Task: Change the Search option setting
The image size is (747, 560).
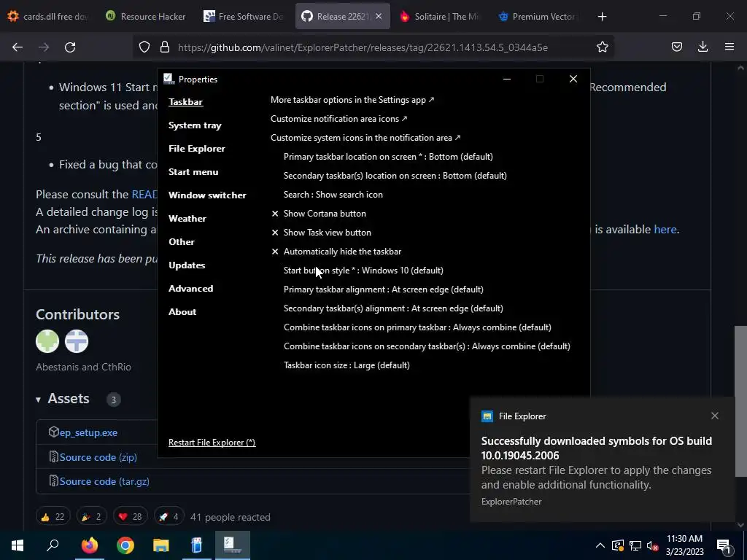Action: [333, 194]
